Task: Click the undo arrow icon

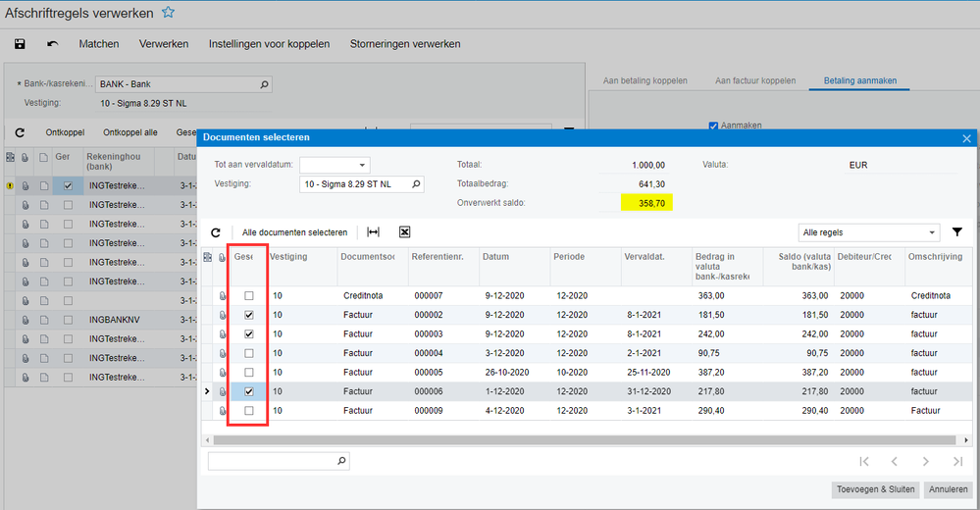Action: point(52,44)
